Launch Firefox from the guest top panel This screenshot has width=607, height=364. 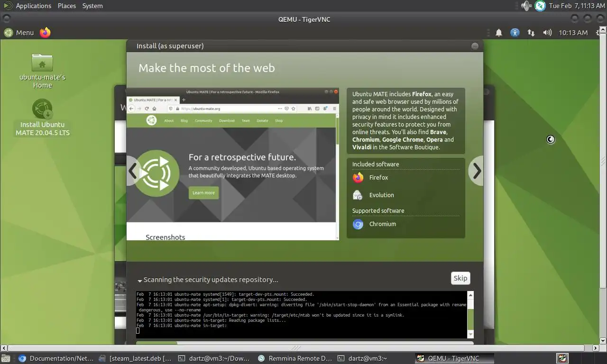click(x=45, y=32)
